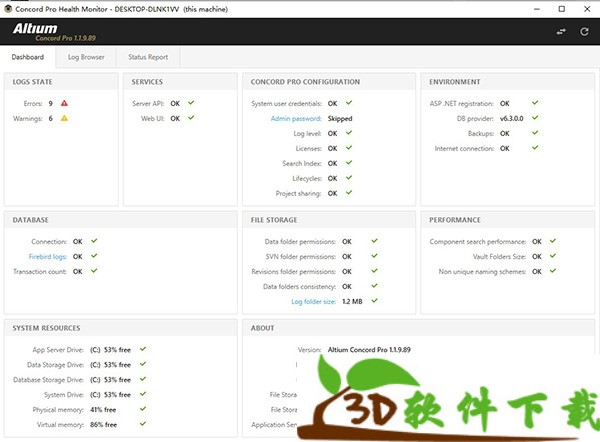Click the Data folder permissions check mark
The width and height of the screenshot is (600, 442).
[x=375, y=241]
